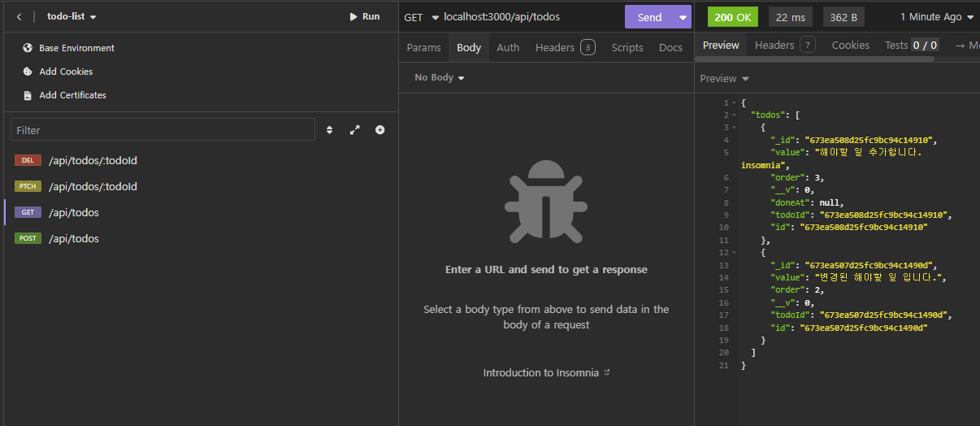980x426 pixels.
Task: Switch to the response Preview tab
Action: 721,45
